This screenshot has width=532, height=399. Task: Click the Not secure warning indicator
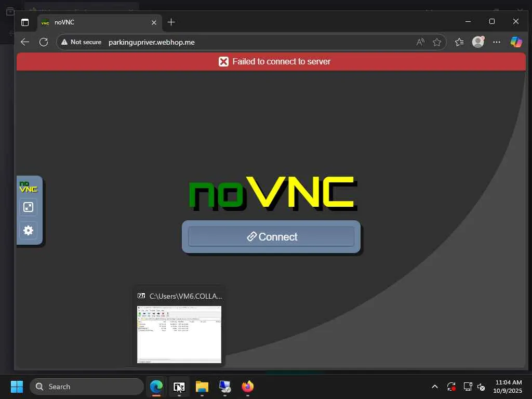point(82,42)
